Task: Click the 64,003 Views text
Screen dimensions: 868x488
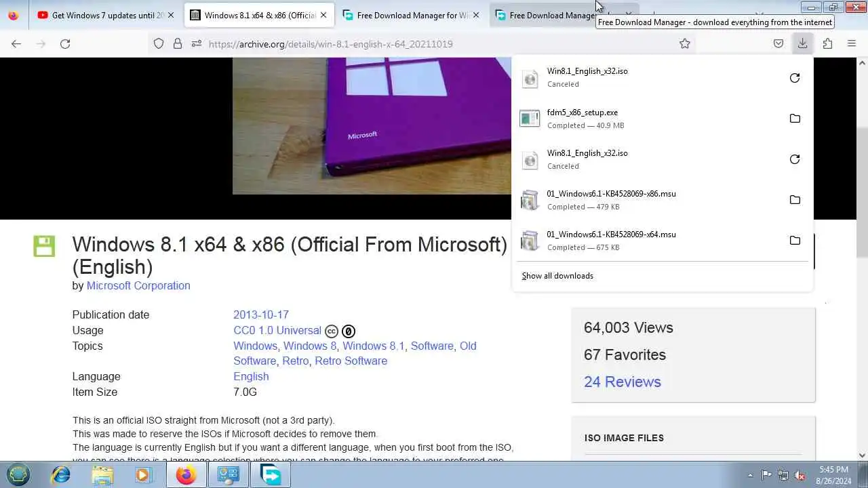Action: [629, 327]
